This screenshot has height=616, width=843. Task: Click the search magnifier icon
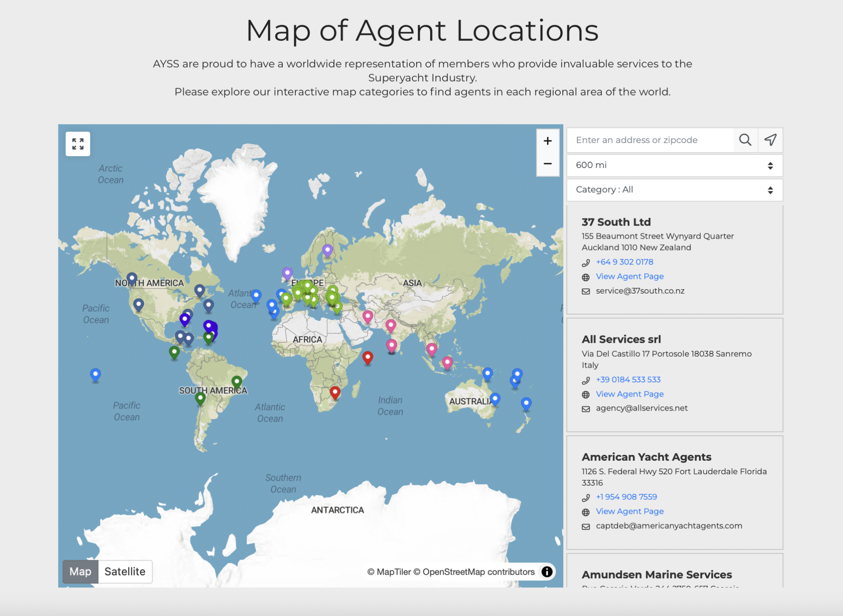(x=745, y=140)
